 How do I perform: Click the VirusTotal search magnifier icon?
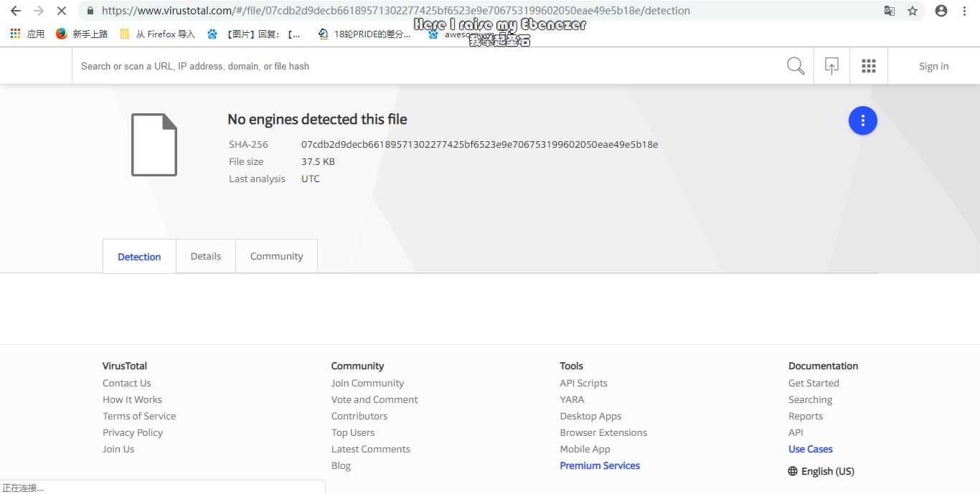[x=796, y=66]
